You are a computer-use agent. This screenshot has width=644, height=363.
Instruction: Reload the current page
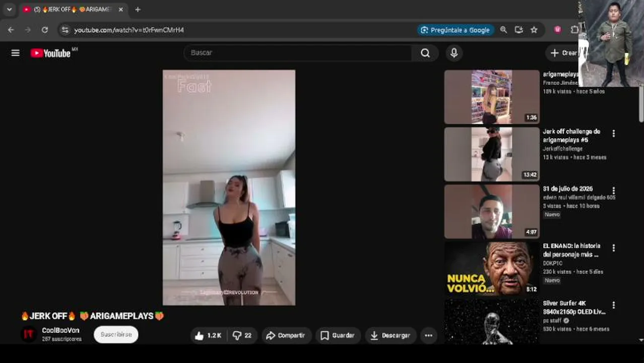point(45,30)
